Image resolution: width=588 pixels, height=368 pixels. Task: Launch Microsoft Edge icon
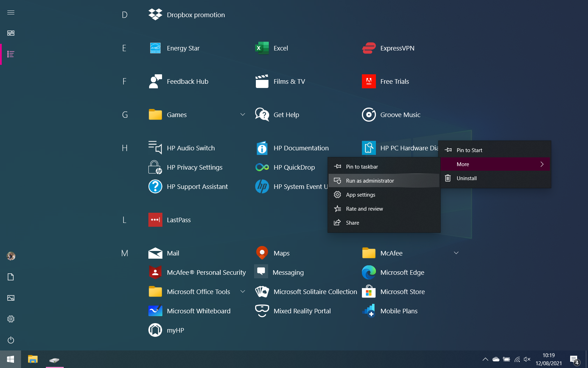(369, 272)
